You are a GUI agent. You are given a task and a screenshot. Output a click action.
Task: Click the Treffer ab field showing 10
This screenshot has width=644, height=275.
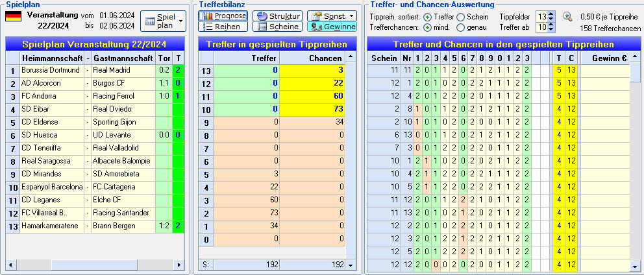click(542, 28)
